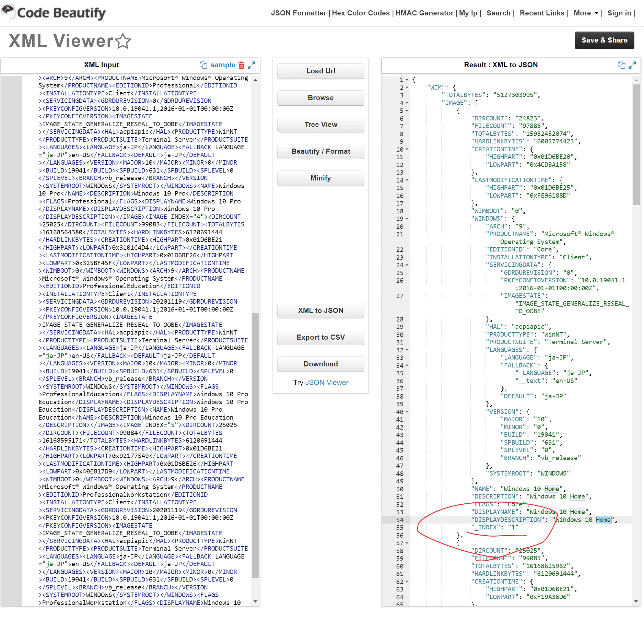Collapse the WIM fold on line 2
This screenshot has height=644, width=644.
[x=407, y=88]
